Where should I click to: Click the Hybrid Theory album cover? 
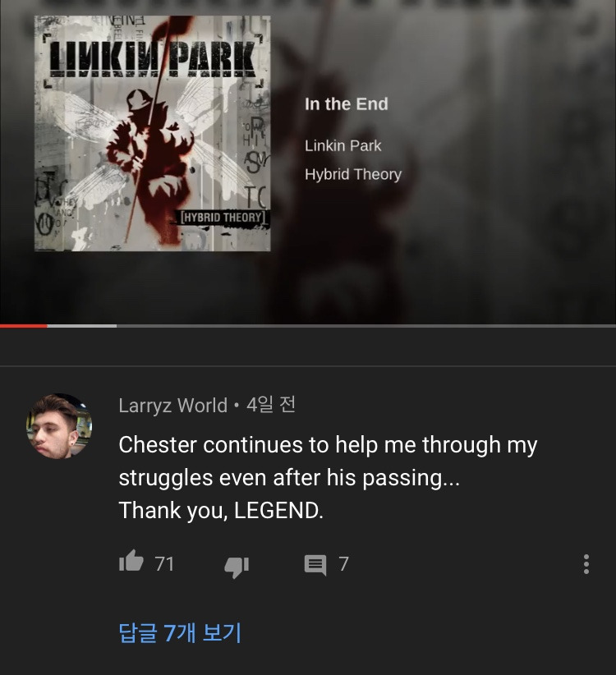coord(153,133)
